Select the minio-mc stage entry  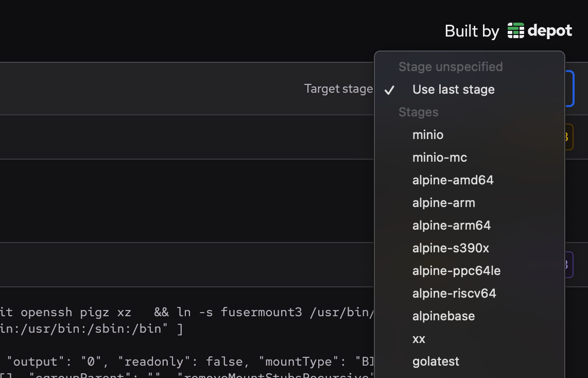440,157
